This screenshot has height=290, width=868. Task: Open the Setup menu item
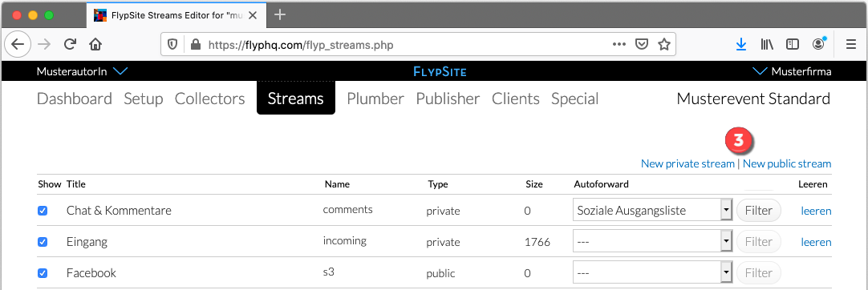144,99
